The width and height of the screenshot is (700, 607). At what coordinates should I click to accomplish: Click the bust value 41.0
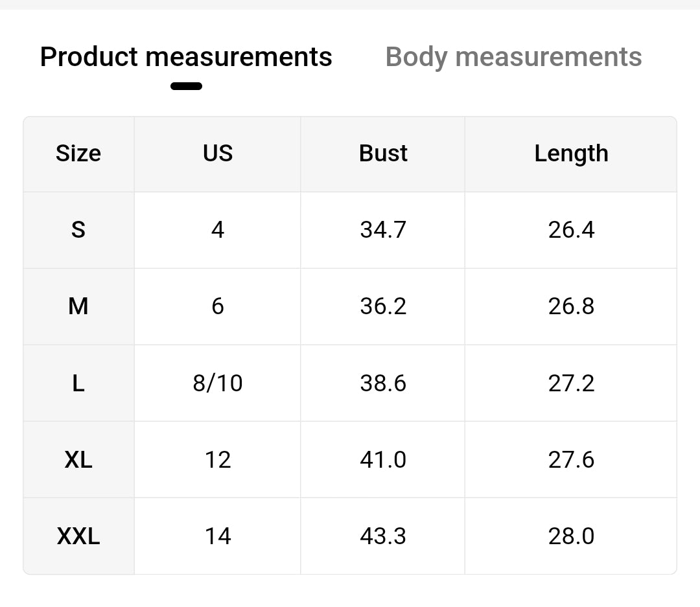tap(383, 459)
